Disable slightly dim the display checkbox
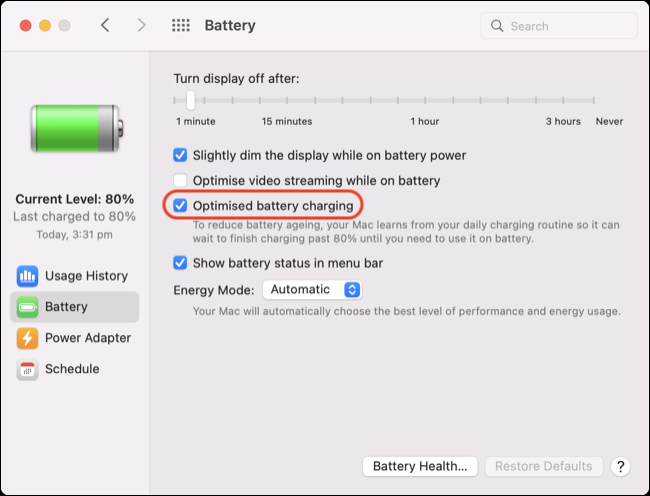 click(x=180, y=155)
